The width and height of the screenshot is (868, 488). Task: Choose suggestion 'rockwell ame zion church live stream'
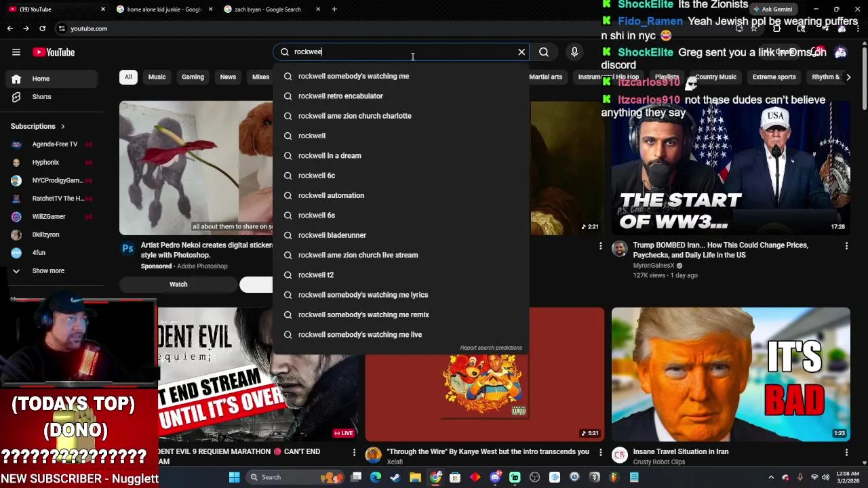tap(401, 256)
